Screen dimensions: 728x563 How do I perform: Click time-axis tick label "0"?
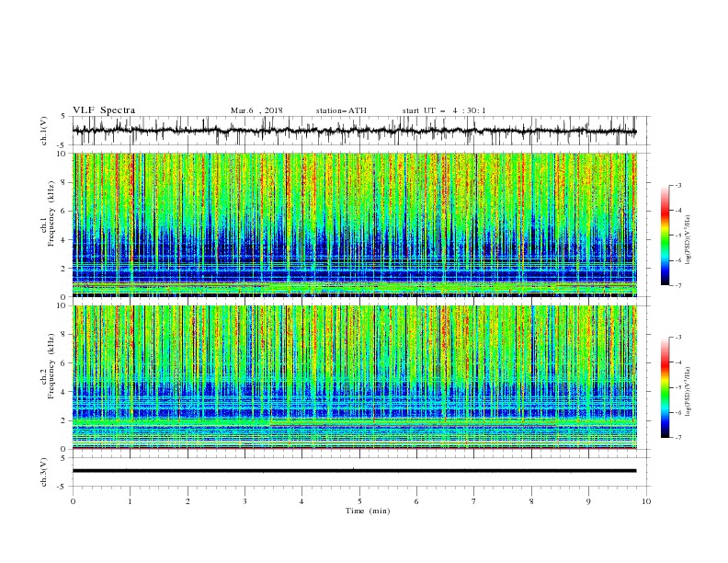pyautogui.click(x=73, y=501)
